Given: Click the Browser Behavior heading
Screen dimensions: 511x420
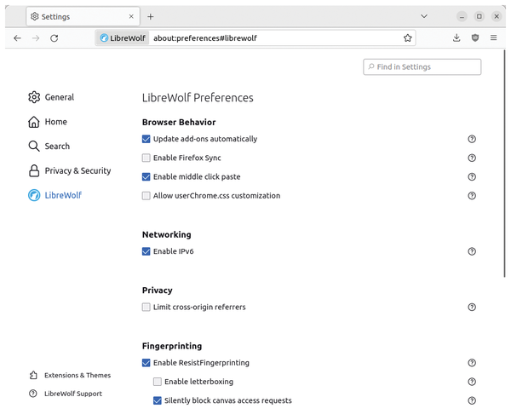Looking at the screenshot, I should click(179, 123).
